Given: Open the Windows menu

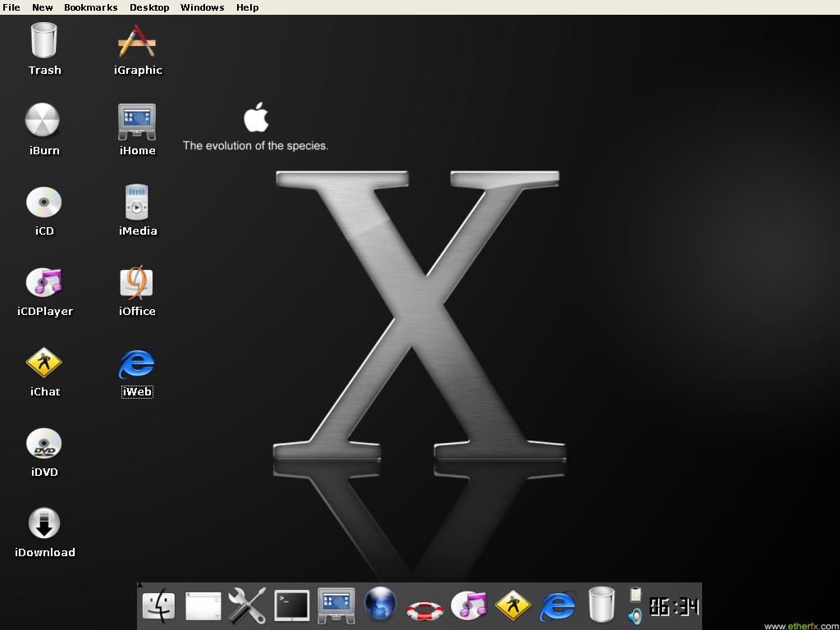Looking at the screenshot, I should coord(202,7).
